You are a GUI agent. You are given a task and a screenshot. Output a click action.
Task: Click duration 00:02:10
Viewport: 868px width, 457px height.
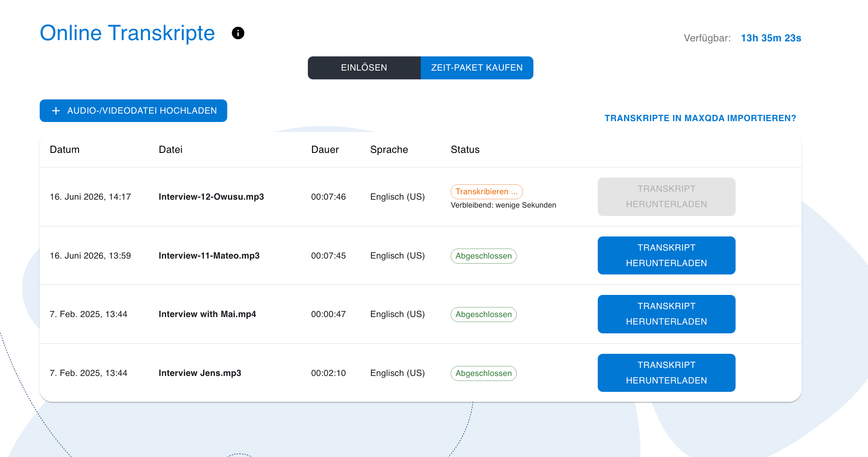[x=329, y=373]
